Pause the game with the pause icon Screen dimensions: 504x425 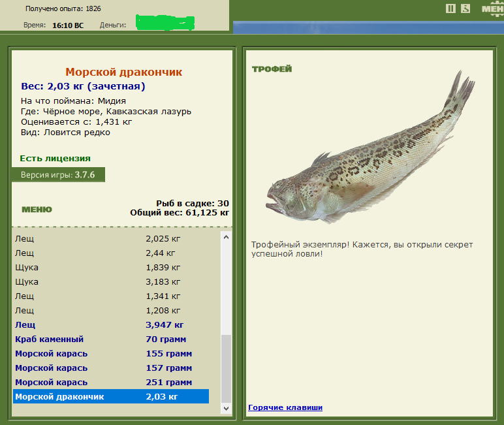450,8
